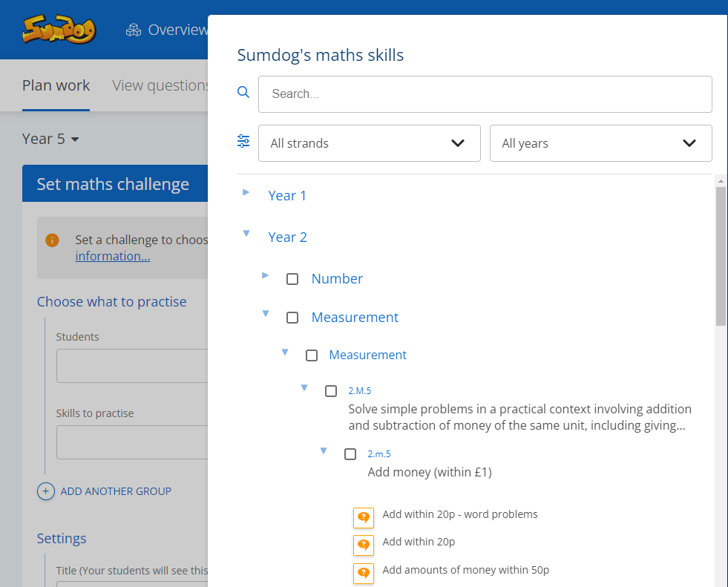Click the plus icon for Add Another Group

pos(46,491)
